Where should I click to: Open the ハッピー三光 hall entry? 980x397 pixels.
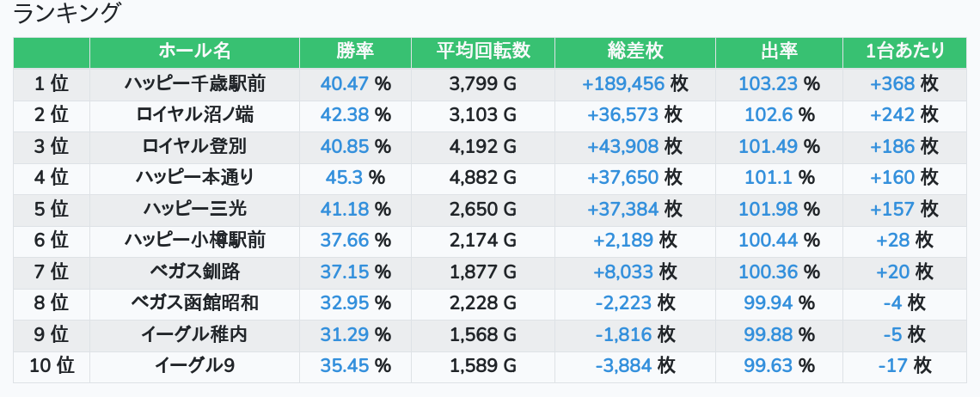point(194,209)
